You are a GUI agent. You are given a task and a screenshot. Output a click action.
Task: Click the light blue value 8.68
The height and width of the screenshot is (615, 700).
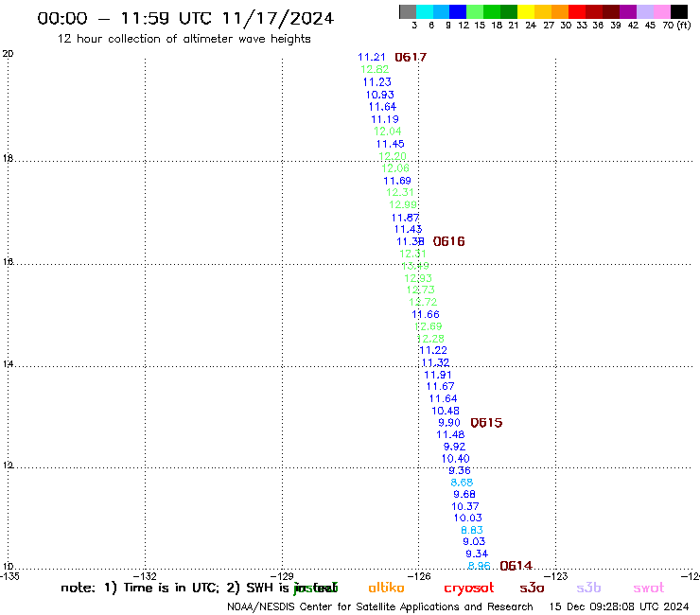pos(462,483)
